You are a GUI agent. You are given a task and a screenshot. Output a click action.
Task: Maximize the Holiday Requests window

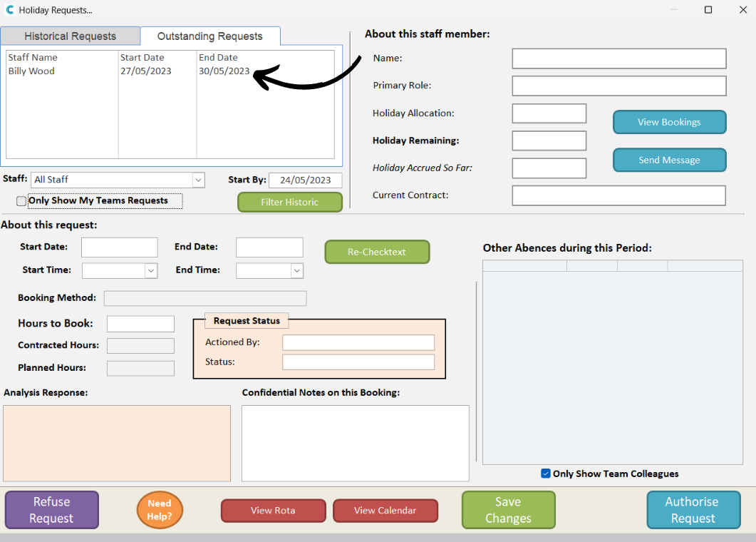708,10
